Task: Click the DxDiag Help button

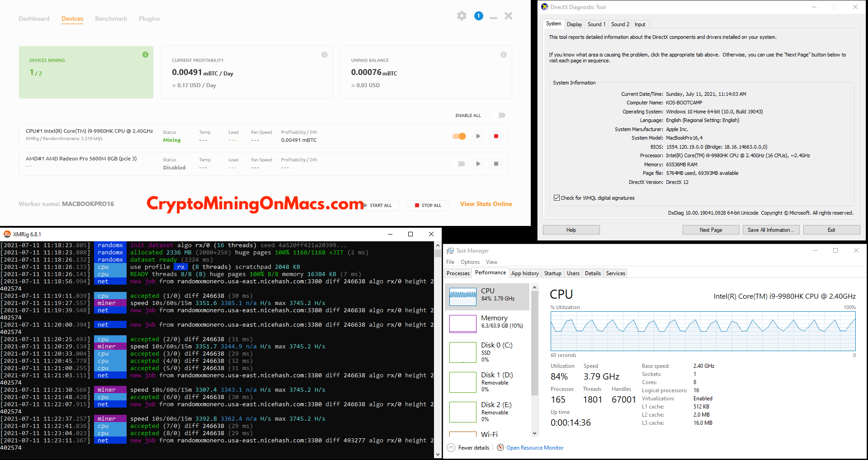Action: point(571,230)
